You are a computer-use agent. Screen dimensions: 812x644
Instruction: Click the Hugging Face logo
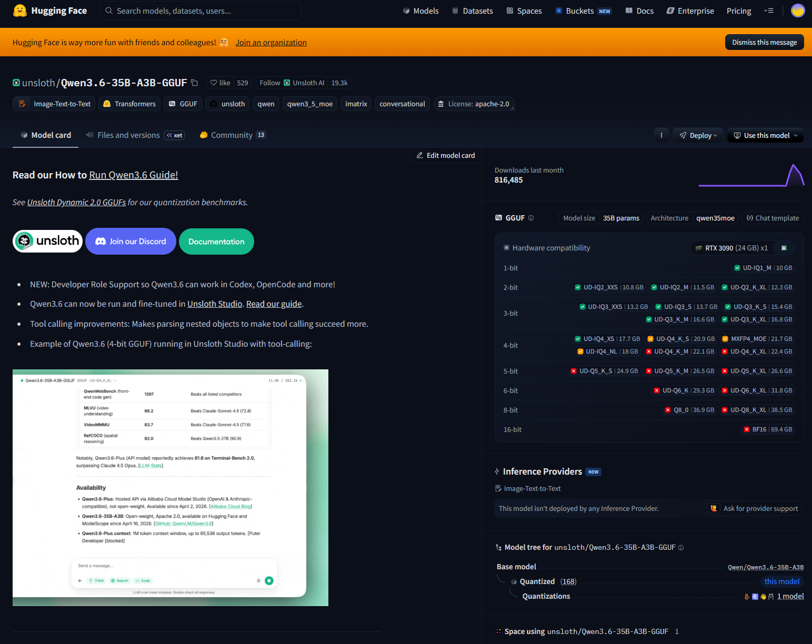coord(50,11)
